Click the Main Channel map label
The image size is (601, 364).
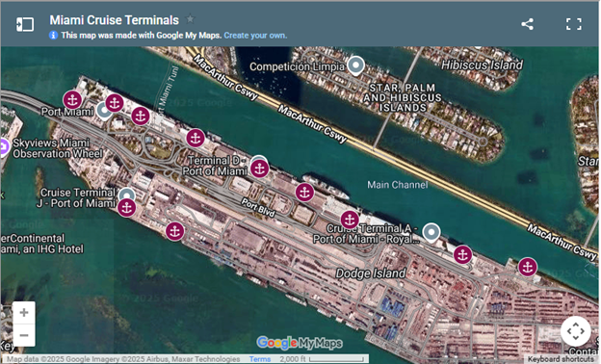[398, 185]
